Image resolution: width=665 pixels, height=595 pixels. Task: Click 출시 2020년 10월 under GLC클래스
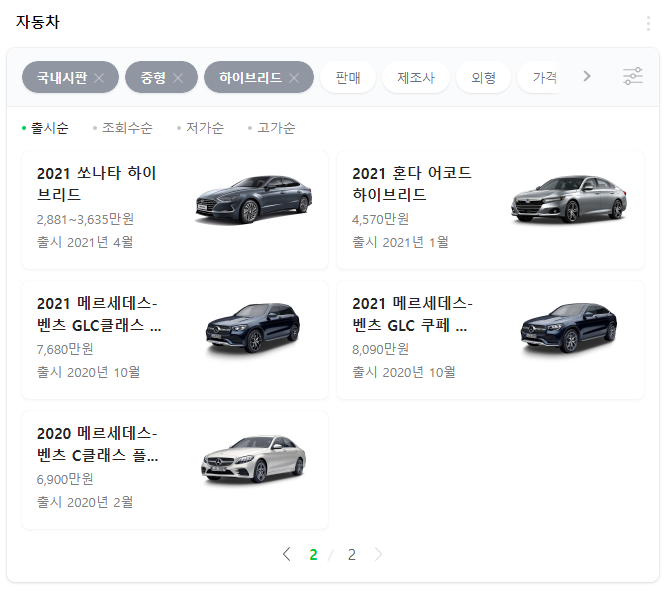point(88,372)
